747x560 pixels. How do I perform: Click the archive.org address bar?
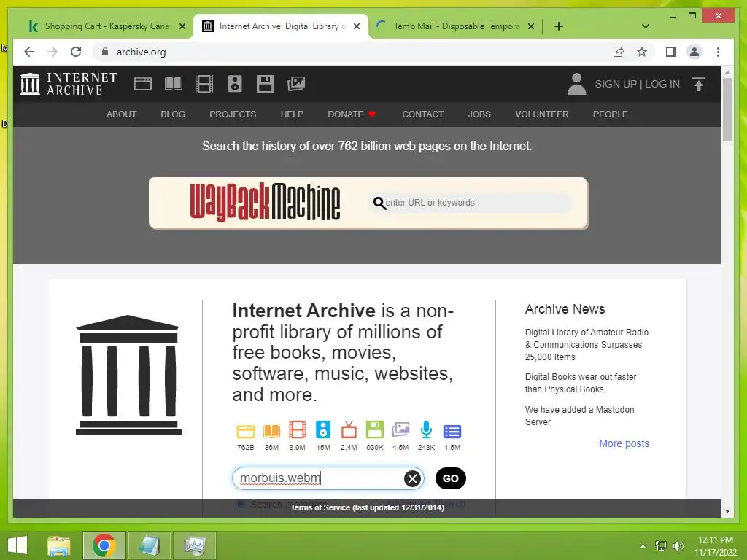click(x=352, y=52)
